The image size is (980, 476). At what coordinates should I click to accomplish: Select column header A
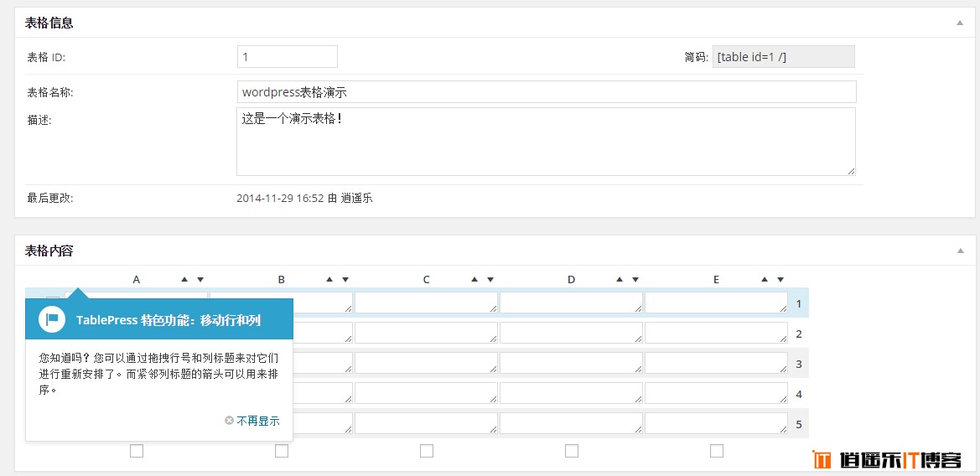pos(137,280)
